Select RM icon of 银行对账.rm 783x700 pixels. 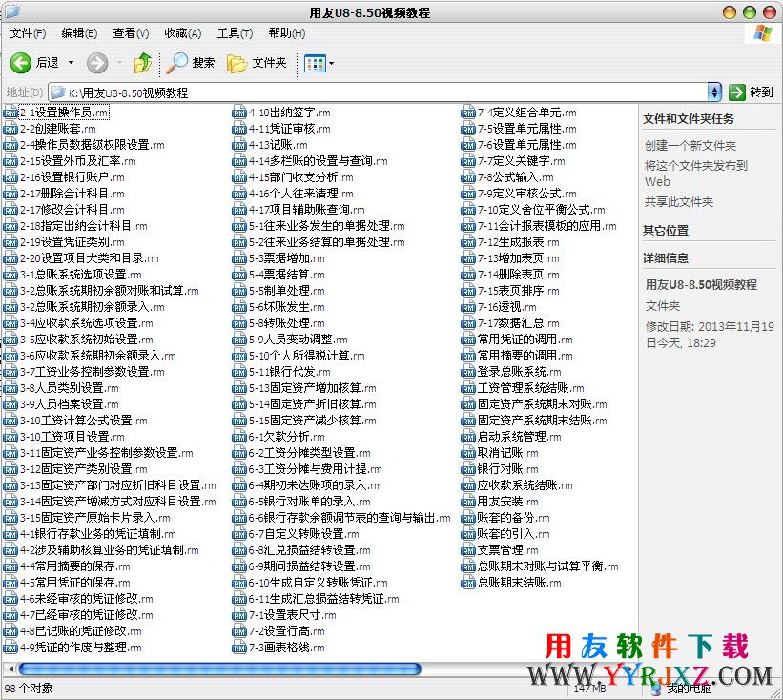point(468,469)
